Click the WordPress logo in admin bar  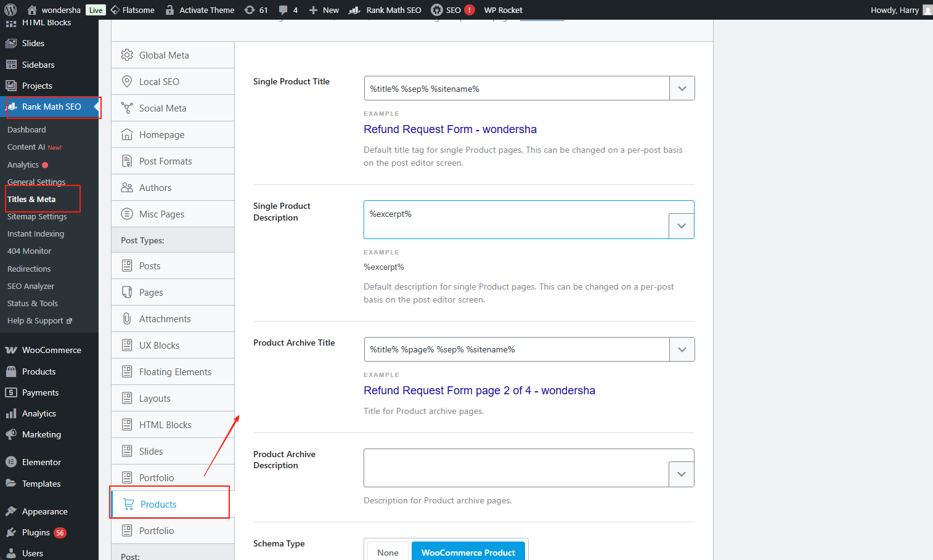tap(10, 10)
